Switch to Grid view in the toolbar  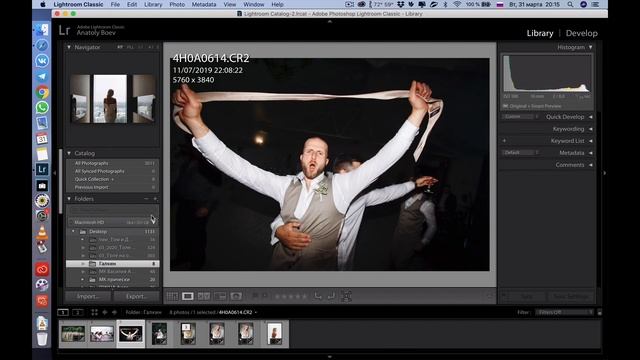(x=172, y=296)
